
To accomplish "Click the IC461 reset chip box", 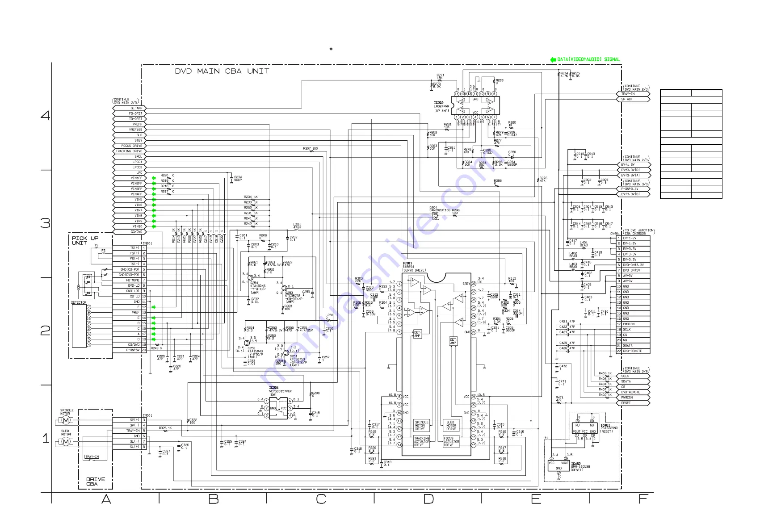I will [x=585, y=428].
